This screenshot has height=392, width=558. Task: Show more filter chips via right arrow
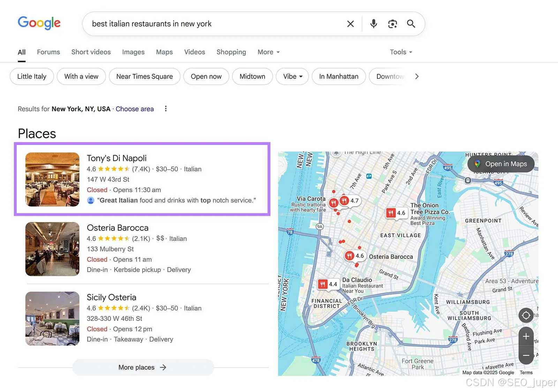point(417,76)
